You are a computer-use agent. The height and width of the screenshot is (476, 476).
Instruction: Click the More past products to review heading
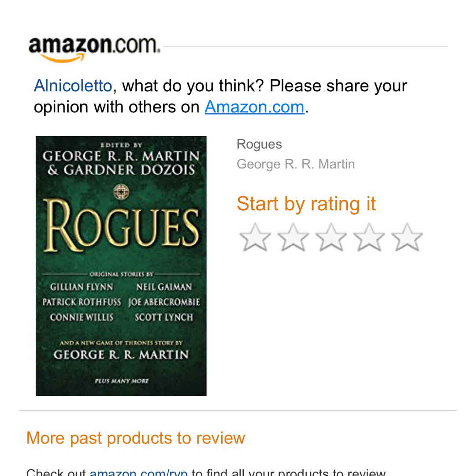tap(135, 438)
